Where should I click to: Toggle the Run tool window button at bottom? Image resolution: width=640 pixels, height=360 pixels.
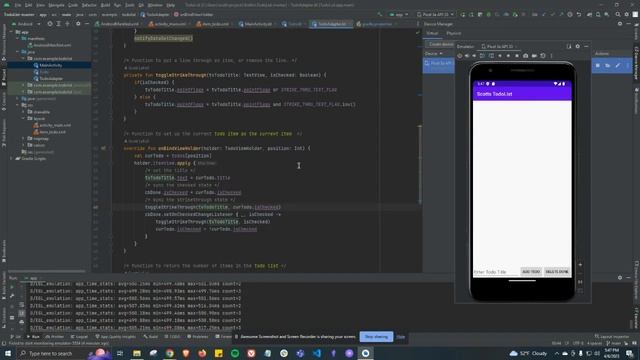(x=33, y=337)
